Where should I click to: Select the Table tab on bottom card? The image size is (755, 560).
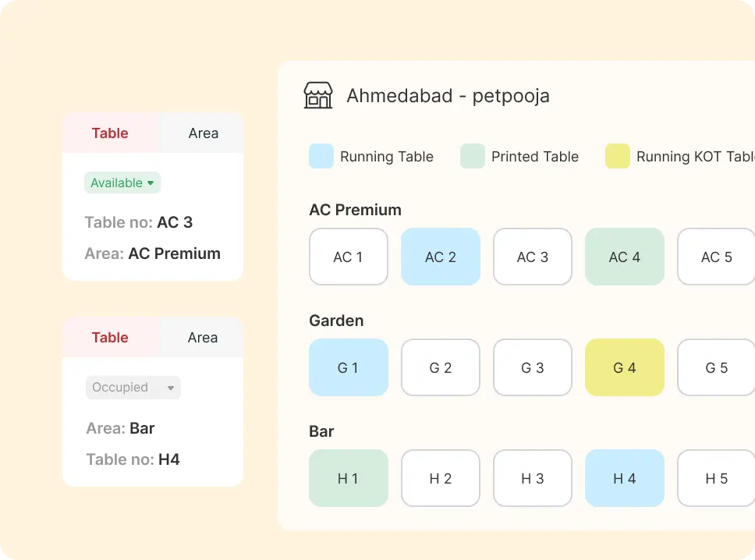[110, 337]
